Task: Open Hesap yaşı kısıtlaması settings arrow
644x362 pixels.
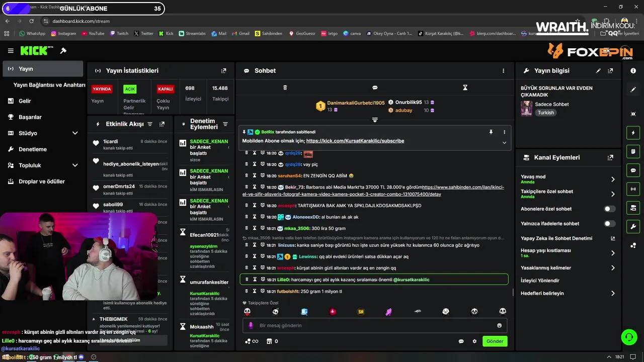Action: point(613,253)
